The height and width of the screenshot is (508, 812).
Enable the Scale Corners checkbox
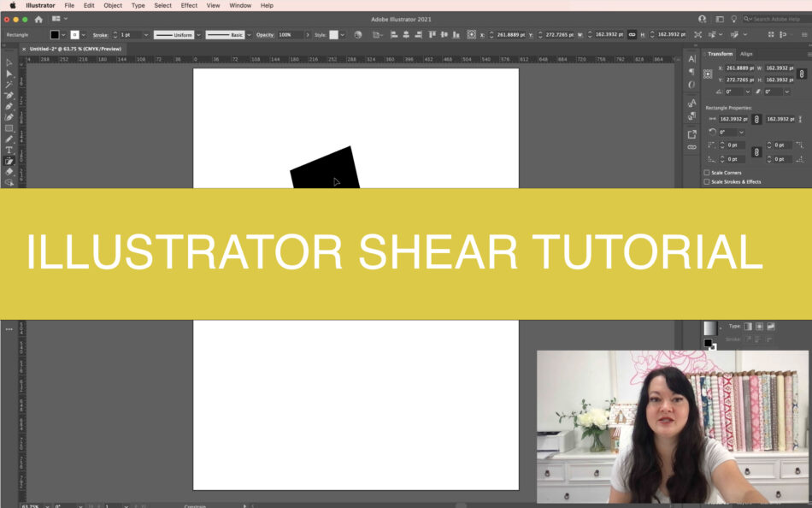pyautogui.click(x=707, y=173)
